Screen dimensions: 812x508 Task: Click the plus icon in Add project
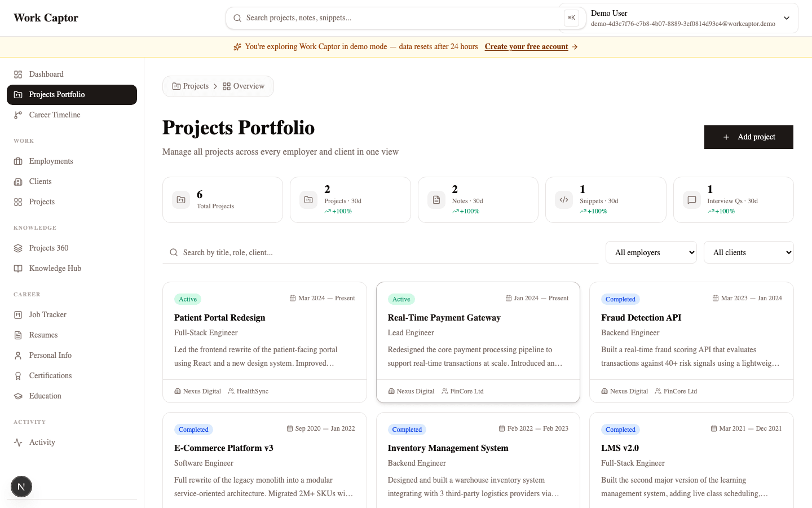click(x=726, y=137)
